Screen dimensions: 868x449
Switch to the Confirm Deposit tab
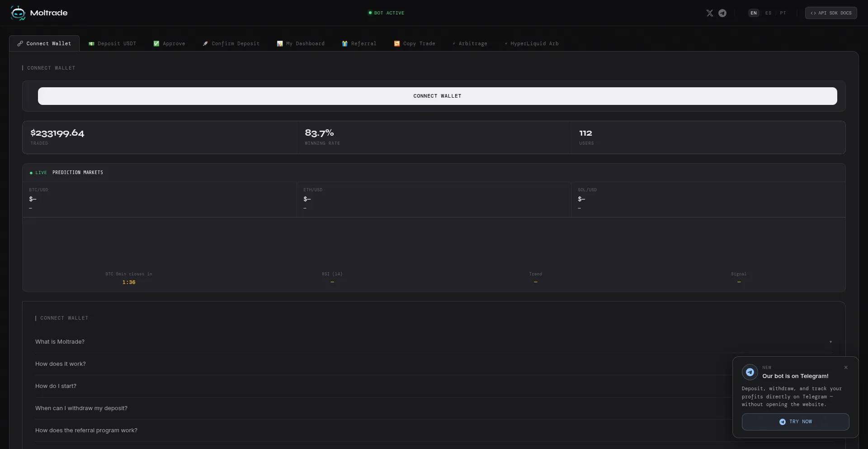click(231, 43)
